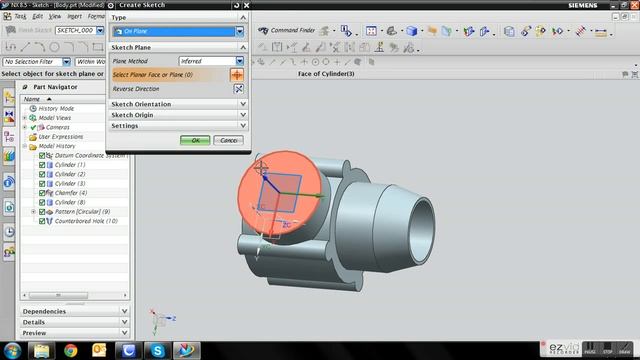Click the red measure icon in toolbar

[580, 31]
